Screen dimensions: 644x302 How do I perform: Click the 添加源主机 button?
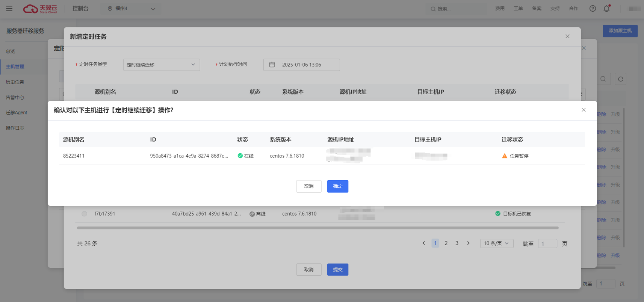[620, 31]
